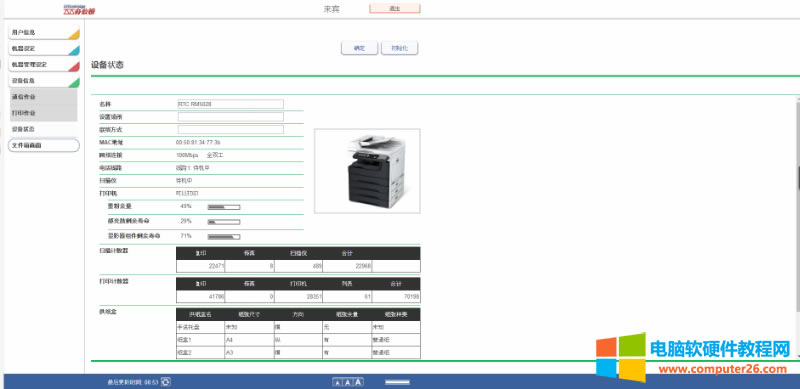
Task: Collapse the 设备信息 sidebar section
Action: coord(44,81)
